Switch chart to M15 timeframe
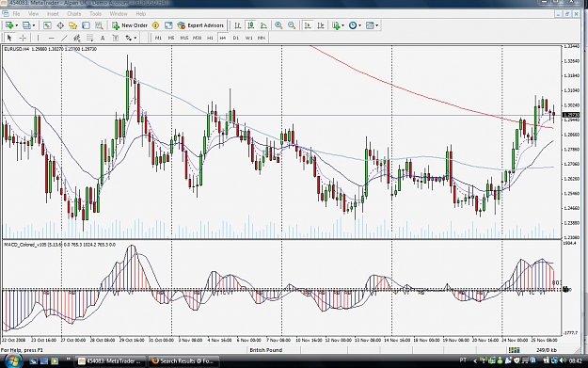 (184, 38)
